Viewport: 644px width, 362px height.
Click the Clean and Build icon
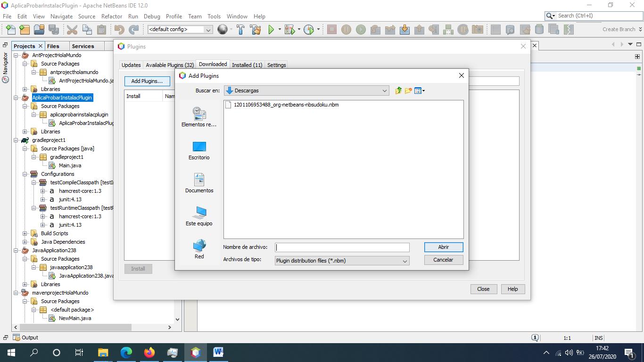point(256,30)
